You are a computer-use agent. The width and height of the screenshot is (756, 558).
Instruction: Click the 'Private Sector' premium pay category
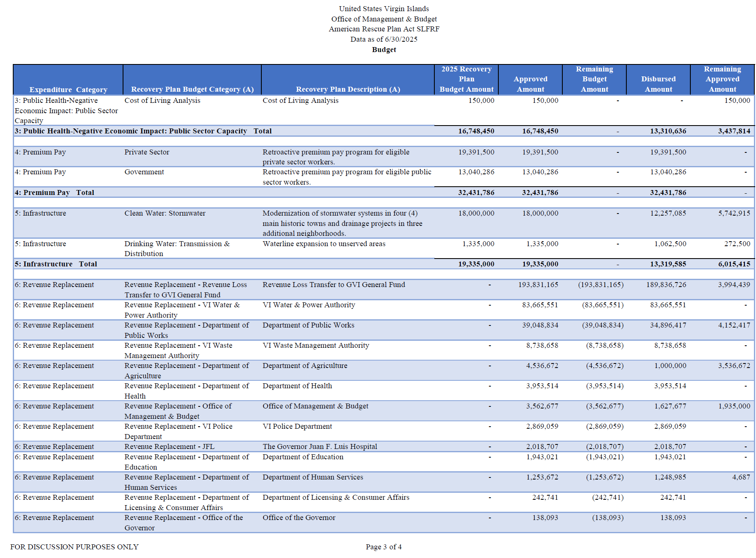147,152
